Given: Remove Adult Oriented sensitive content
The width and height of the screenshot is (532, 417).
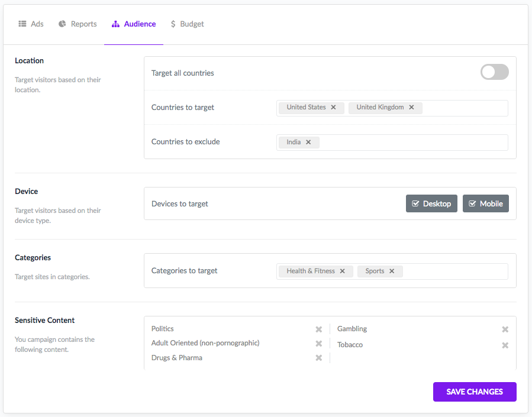Looking at the screenshot, I should click(x=318, y=344).
